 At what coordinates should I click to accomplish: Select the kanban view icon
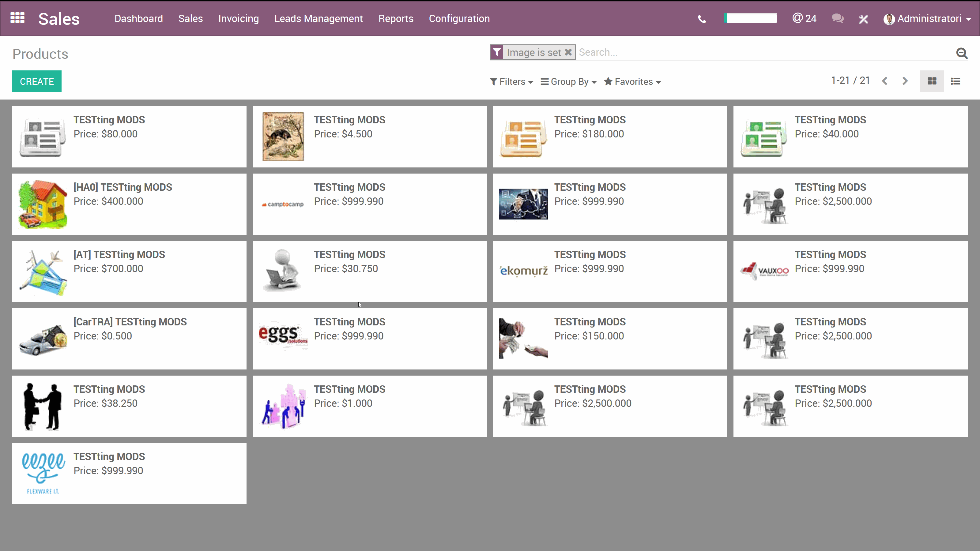coord(932,81)
